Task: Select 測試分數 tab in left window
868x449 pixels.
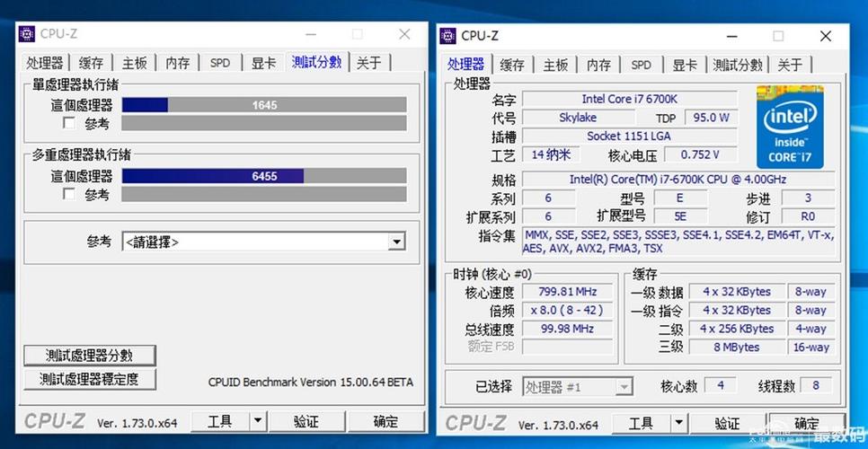Action: point(316,61)
